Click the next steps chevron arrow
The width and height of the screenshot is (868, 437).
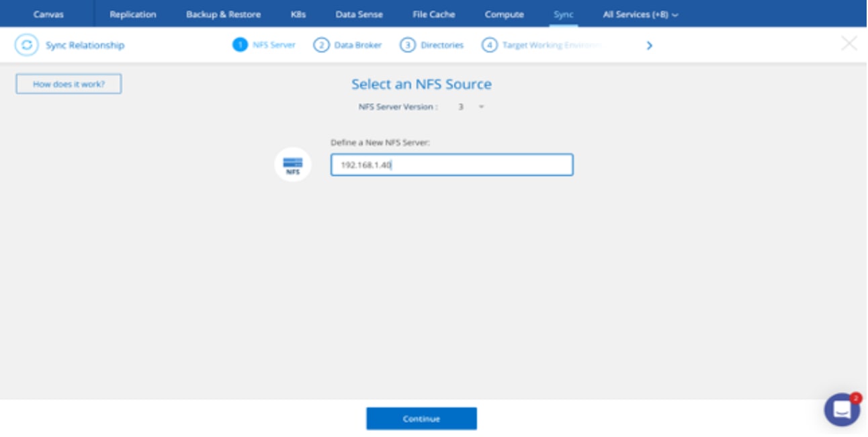coord(649,46)
